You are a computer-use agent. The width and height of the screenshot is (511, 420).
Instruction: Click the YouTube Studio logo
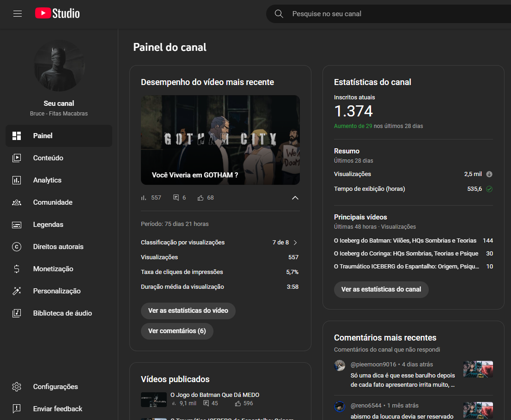(x=57, y=13)
